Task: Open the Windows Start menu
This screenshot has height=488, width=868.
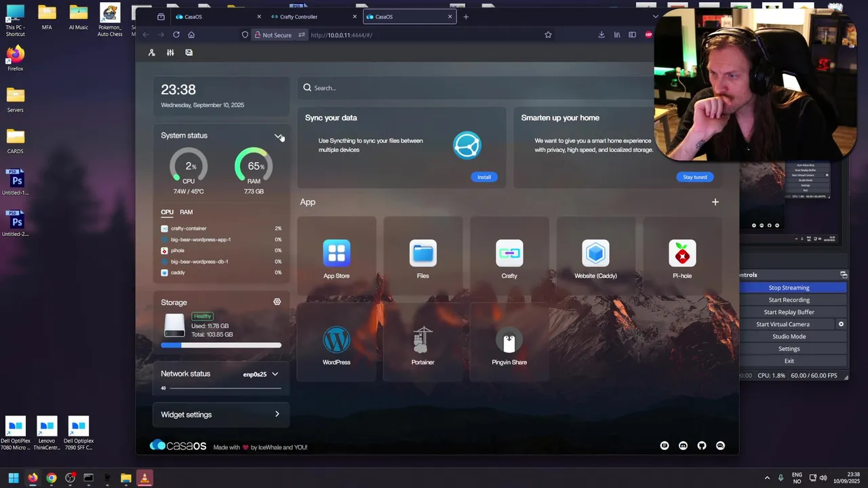Action: click(x=14, y=478)
